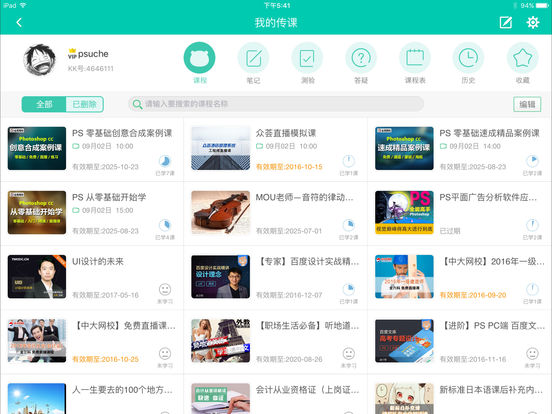Open the 测验 quiz icon
This screenshot has width=552, height=414.
click(x=307, y=58)
